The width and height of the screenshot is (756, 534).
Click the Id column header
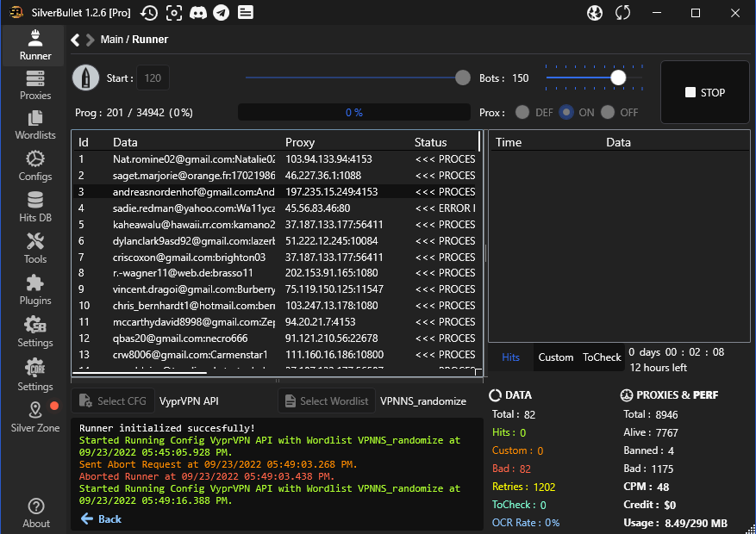pos(84,142)
